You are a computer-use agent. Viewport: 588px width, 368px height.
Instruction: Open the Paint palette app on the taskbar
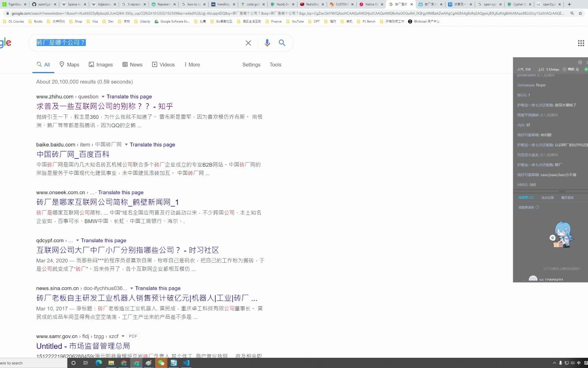[149, 363]
